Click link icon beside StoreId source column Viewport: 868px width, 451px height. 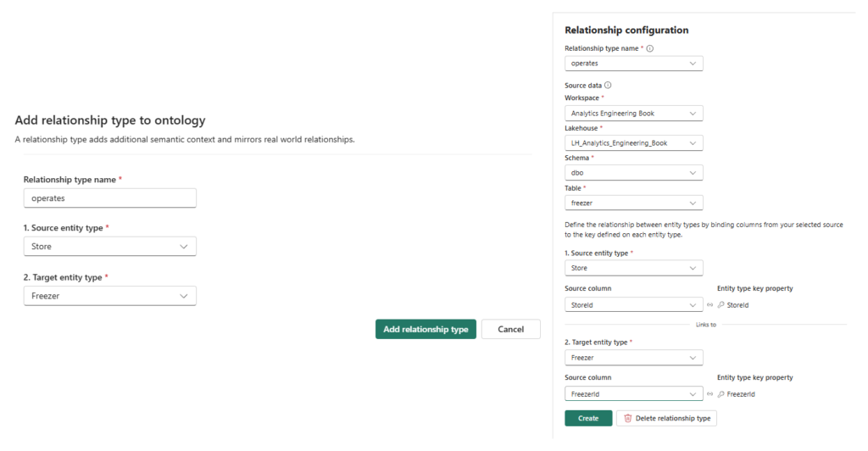pos(709,305)
